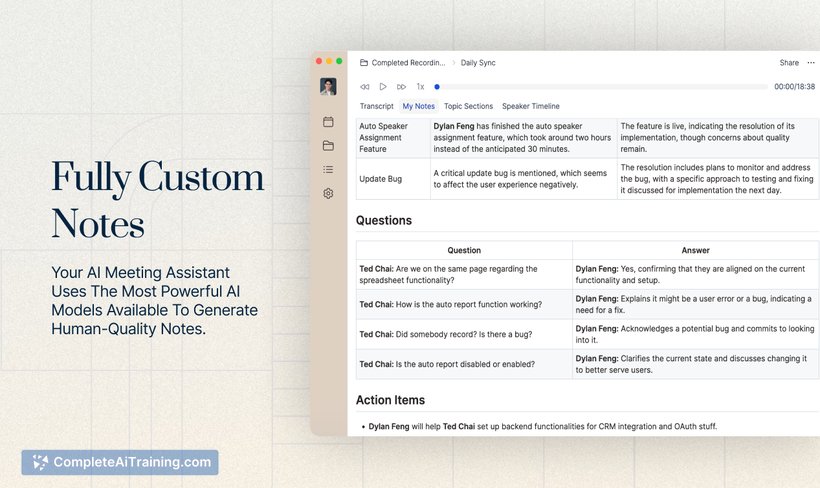Switch to the Transcript tab
Screen dimensions: 820x488
(x=377, y=106)
